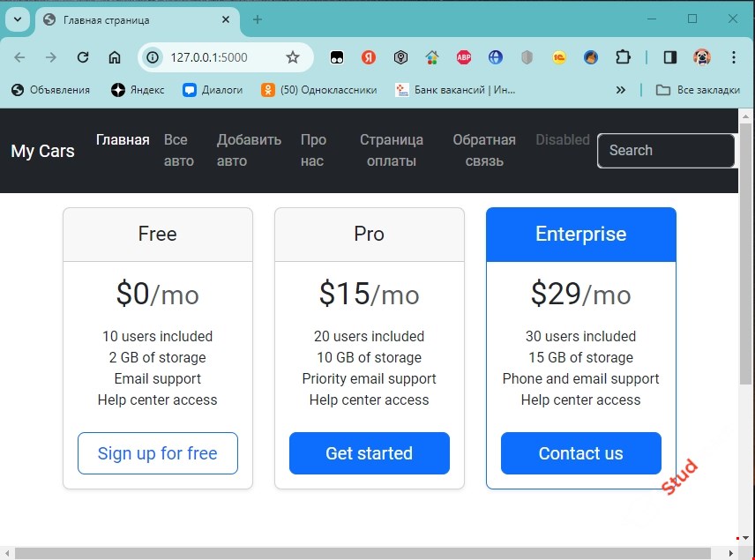Open the tab search dropdown arrow
Image resolution: width=755 pixels, height=560 pixels.
point(18,19)
